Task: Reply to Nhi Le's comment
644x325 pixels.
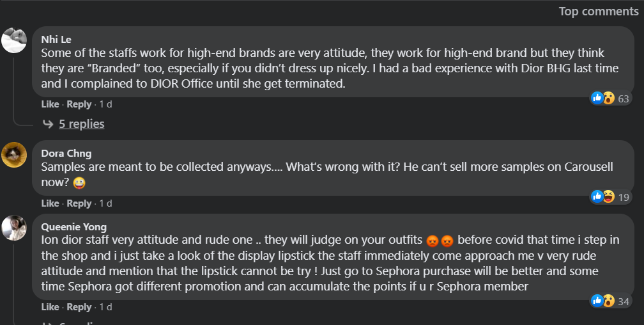Action: pyautogui.click(x=79, y=104)
